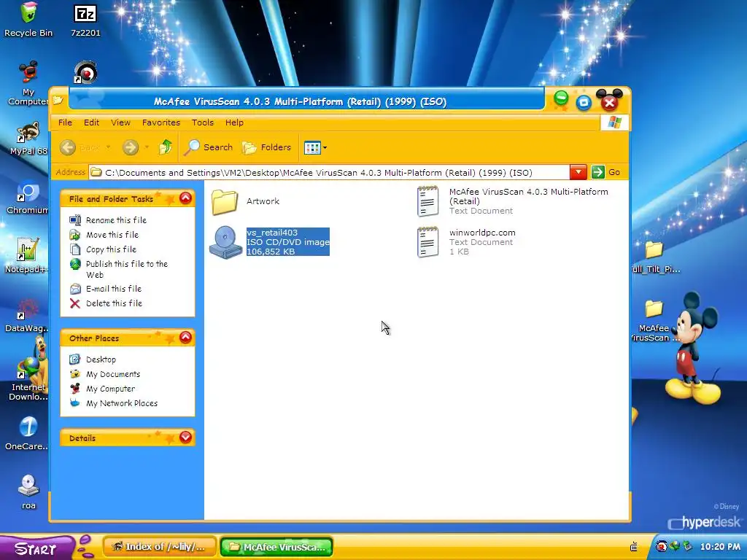Open the Back history dropdown arrow

point(108,147)
